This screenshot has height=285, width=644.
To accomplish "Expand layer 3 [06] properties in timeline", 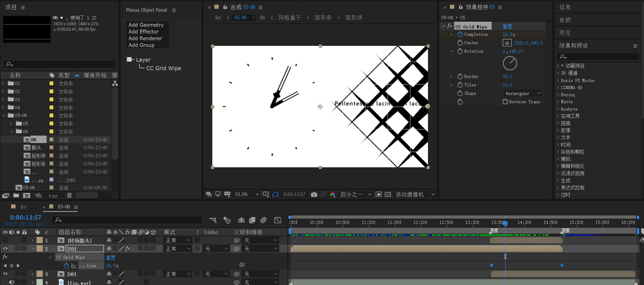I will pos(32,274).
